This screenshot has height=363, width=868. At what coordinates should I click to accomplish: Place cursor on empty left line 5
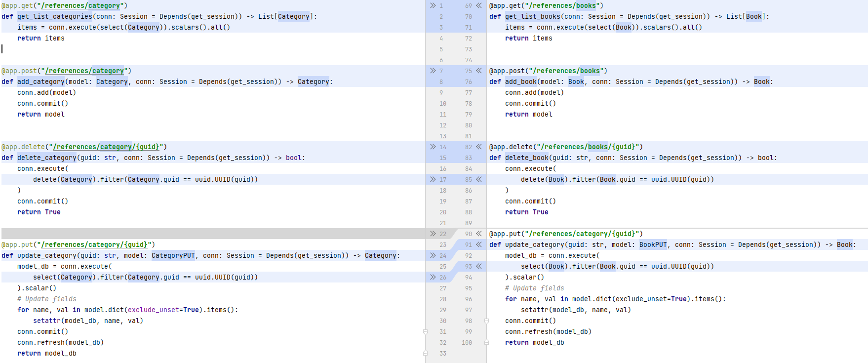(x=212, y=49)
